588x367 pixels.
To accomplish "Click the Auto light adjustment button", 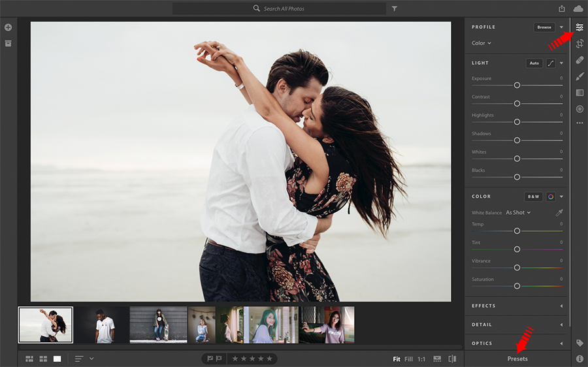I will pos(534,63).
